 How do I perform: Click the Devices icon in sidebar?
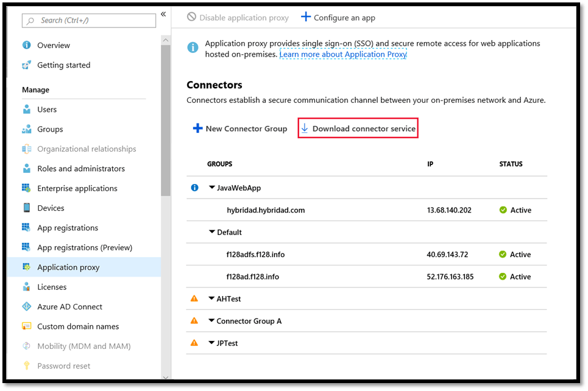[27, 208]
